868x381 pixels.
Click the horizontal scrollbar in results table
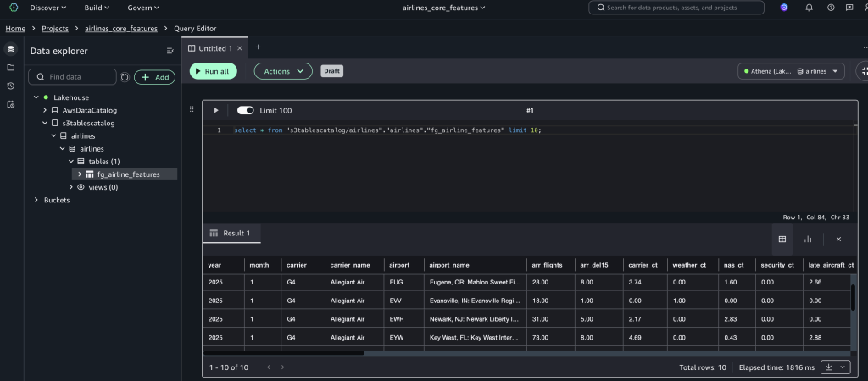[284, 353]
